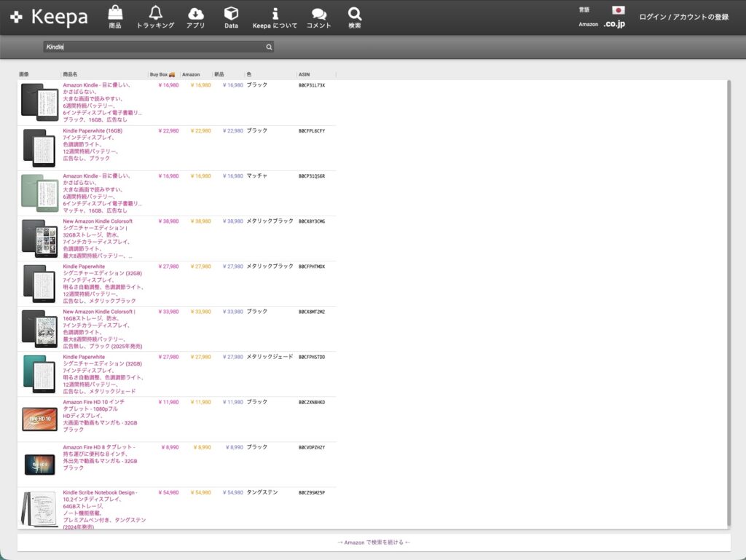This screenshot has width=746, height=560.
Task: Click the 検索 magnifier icon in navbar
Action: click(355, 13)
